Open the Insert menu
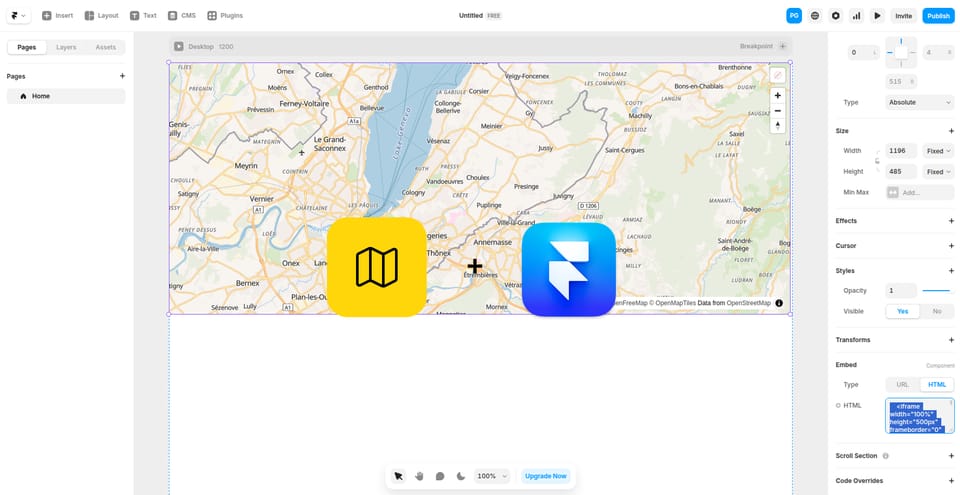 click(x=58, y=16)
